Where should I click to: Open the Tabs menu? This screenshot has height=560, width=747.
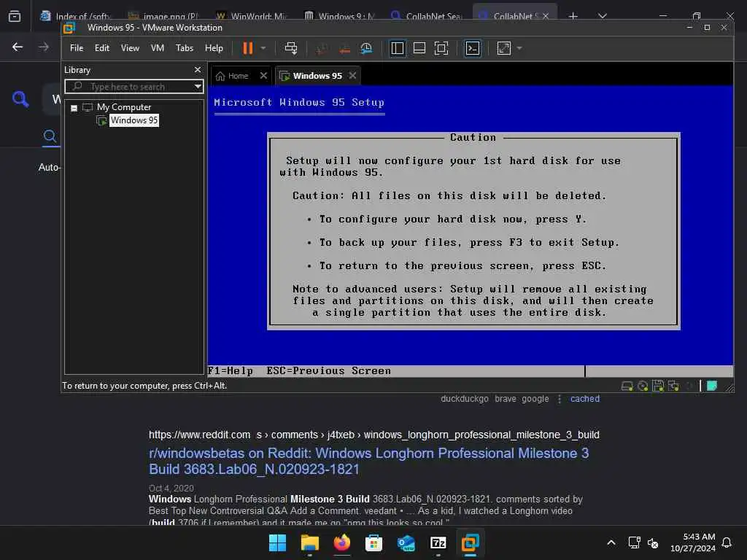(185, 48)
